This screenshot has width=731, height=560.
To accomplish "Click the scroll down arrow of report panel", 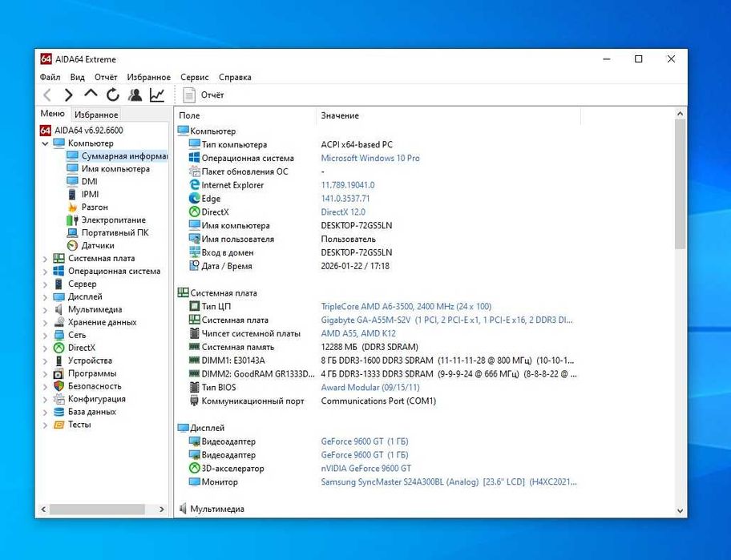I will 680,511.
